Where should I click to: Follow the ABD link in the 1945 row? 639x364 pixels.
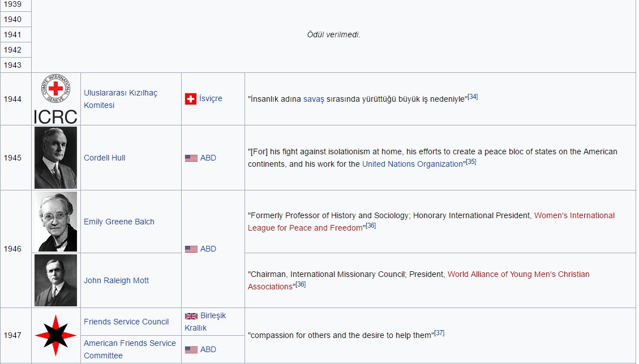tap(208, 158)
